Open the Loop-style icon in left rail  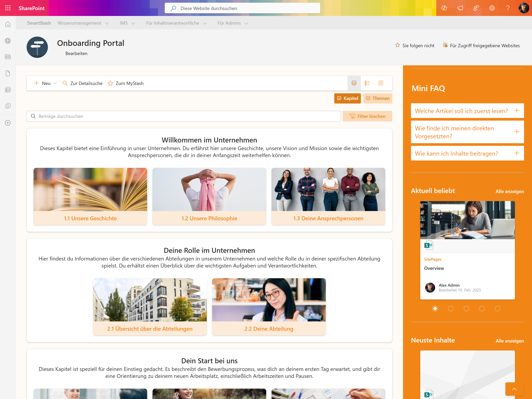pos(8,106)
